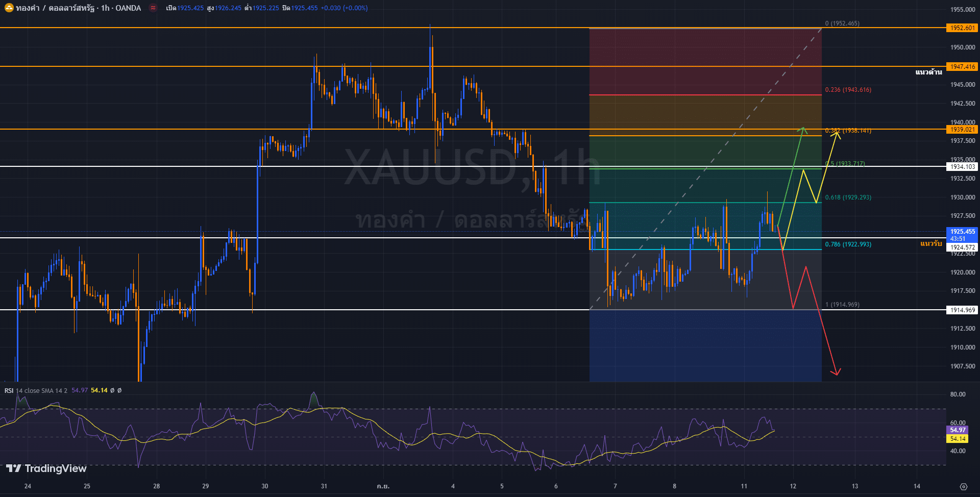
Task: Select the orange price label 1952.601
Action: [962, 28]
